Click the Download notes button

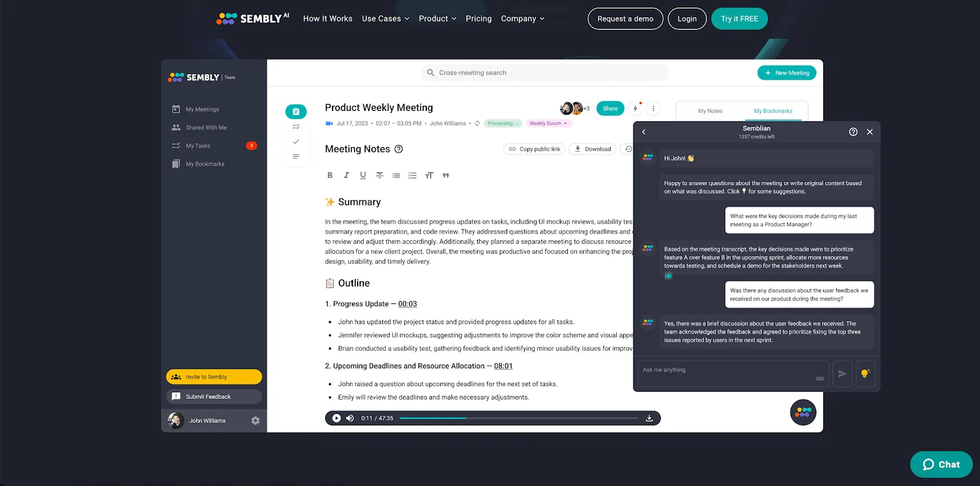coord(592,149)
